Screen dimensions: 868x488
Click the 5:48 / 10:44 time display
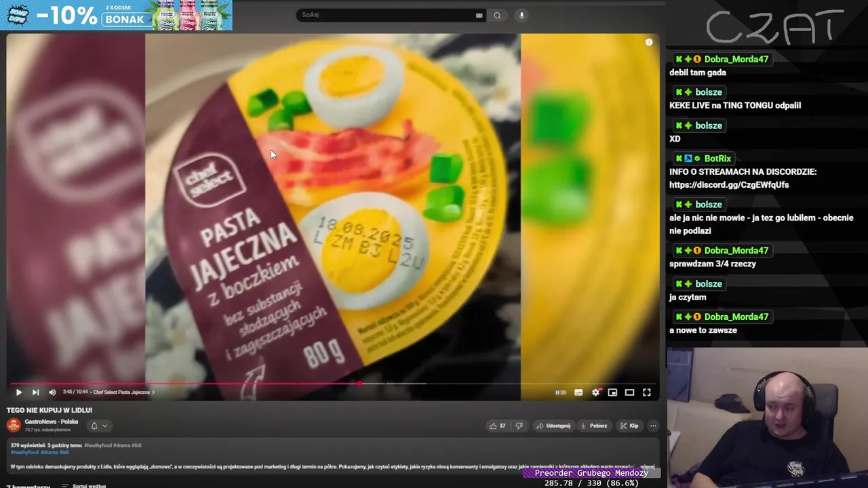(75, 392)
